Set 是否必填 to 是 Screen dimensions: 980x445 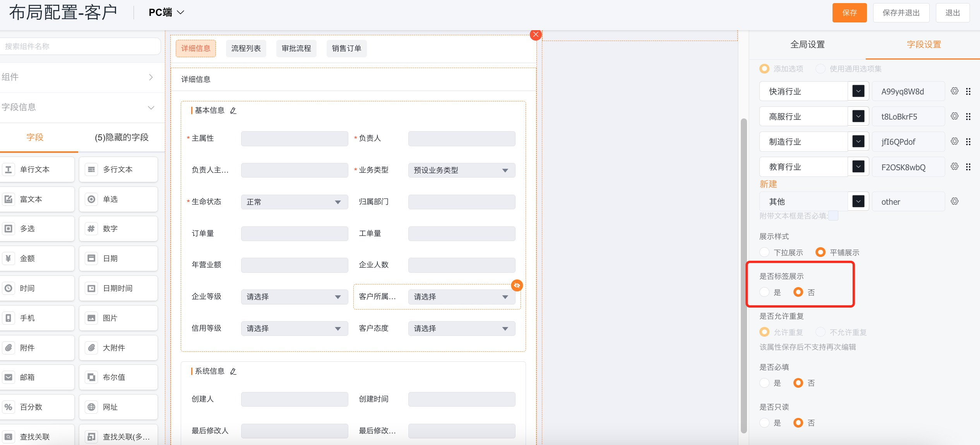pos(764,383)
